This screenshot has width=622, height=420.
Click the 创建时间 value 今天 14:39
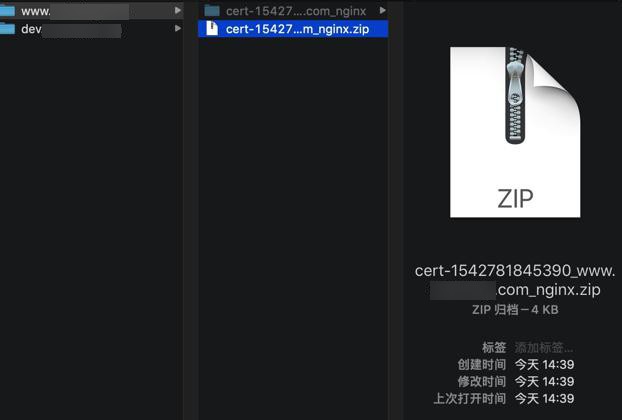(x=544, y=364)
